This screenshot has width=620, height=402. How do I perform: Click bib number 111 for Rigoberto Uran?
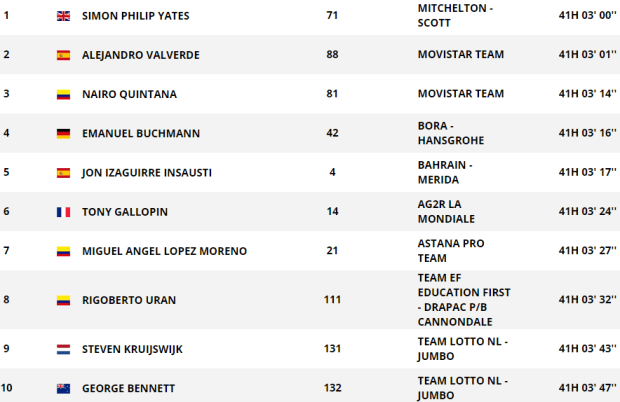[333, 299]
